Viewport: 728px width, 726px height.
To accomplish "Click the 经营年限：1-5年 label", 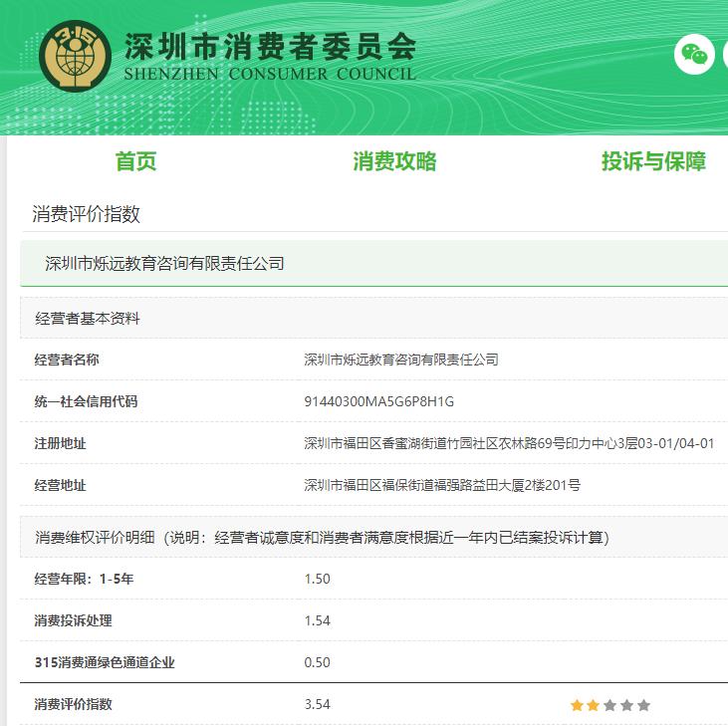I will click(x=84, y=579).
